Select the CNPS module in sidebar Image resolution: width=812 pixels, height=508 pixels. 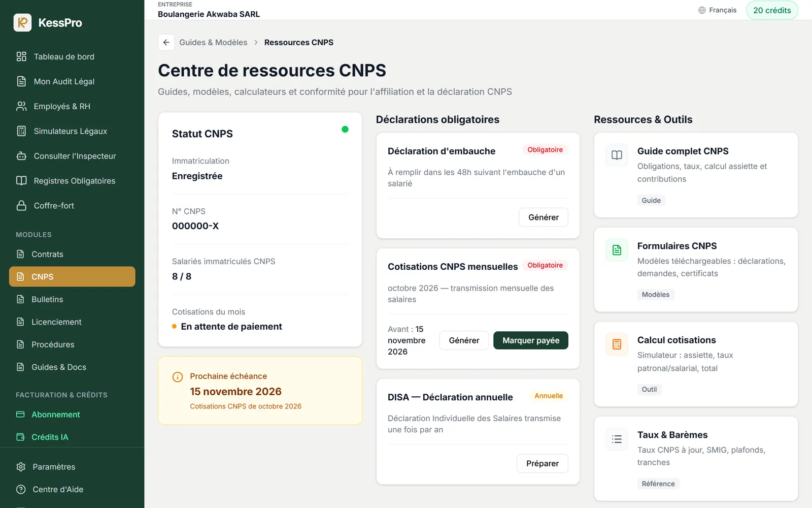tap(72, 277)
